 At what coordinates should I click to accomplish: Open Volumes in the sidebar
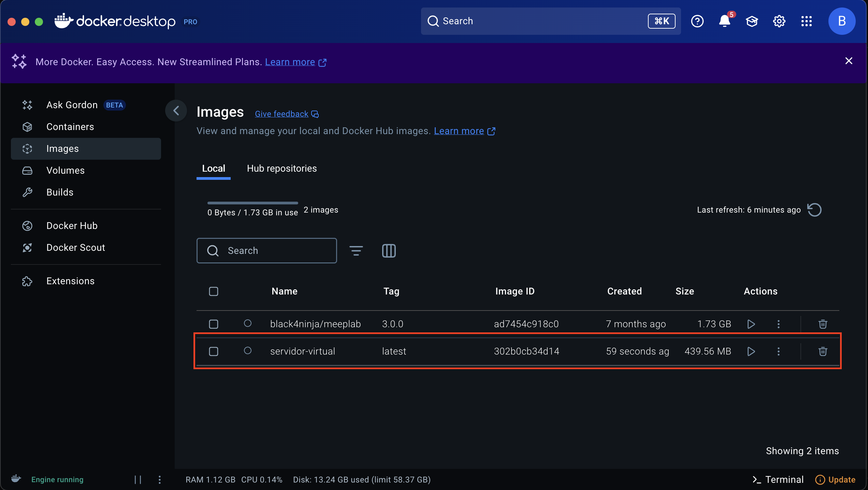tap(66, 170)
